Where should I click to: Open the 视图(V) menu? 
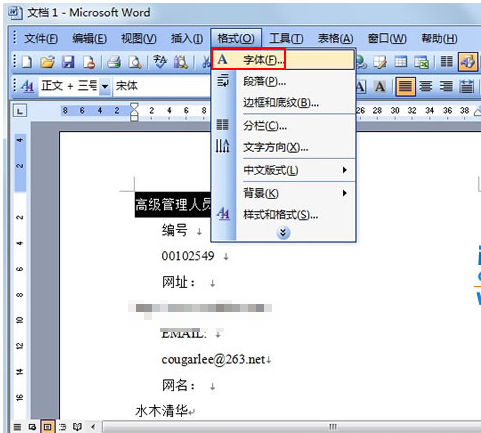coord(138,39)
